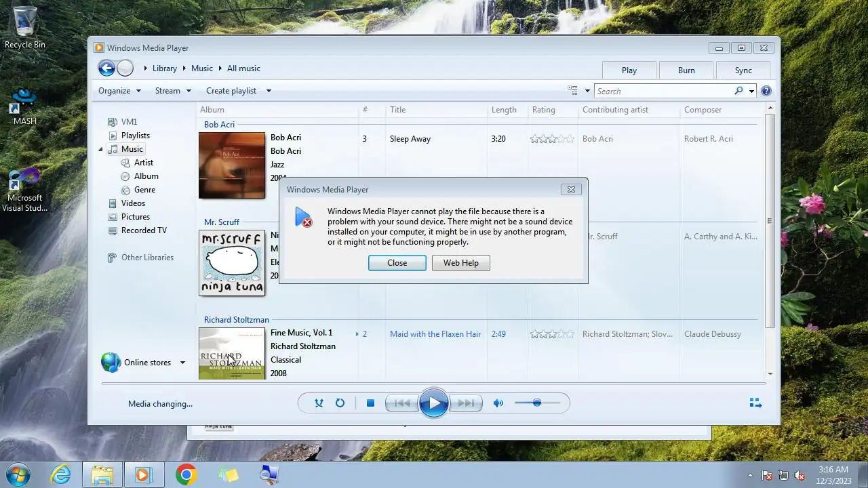Image resolution: width=868 pixels, height=488 pixels.
Task: Collapse the Music tree node arrow
Action: [101, 149]
